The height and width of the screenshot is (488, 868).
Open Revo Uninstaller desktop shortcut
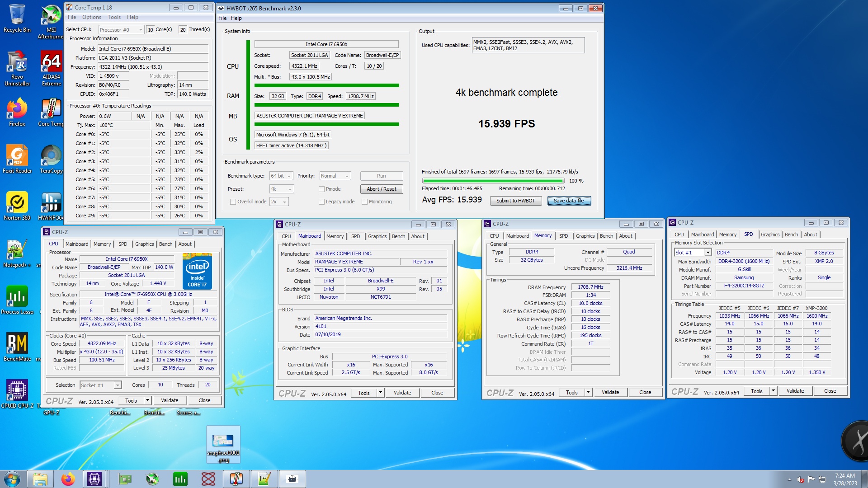coord(17,68)
